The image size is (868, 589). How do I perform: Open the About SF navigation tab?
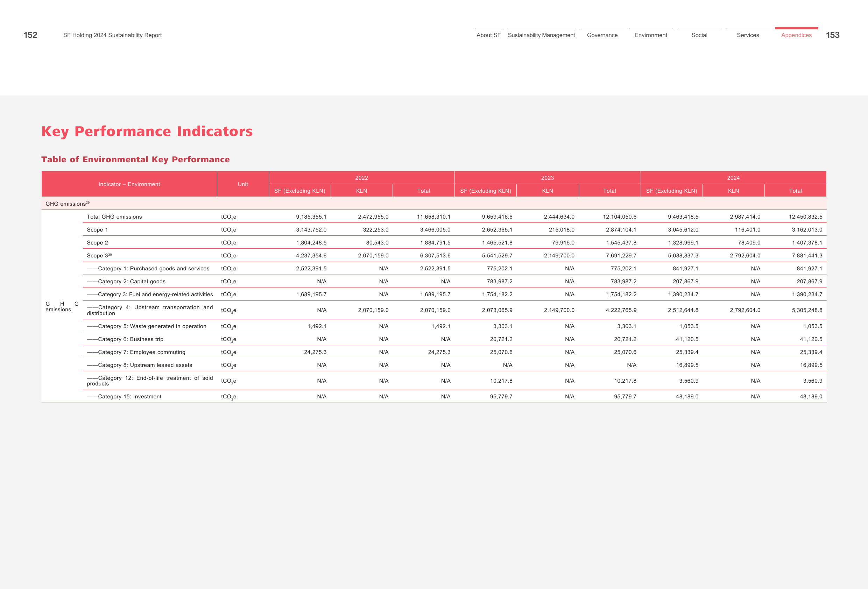point(488,35)
